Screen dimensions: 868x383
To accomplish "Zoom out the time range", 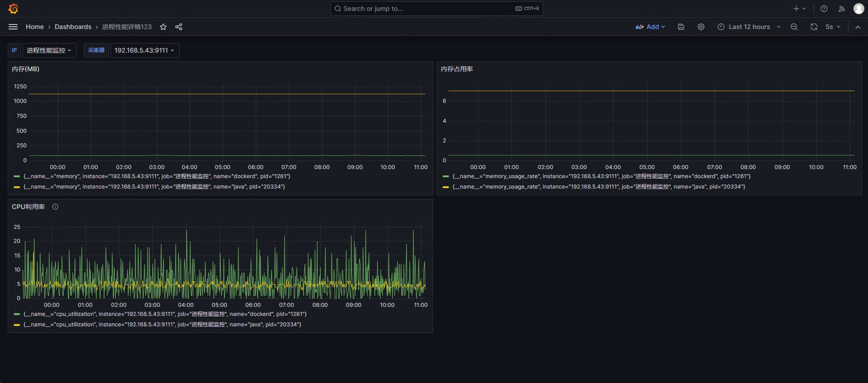I will click(794, 27).
